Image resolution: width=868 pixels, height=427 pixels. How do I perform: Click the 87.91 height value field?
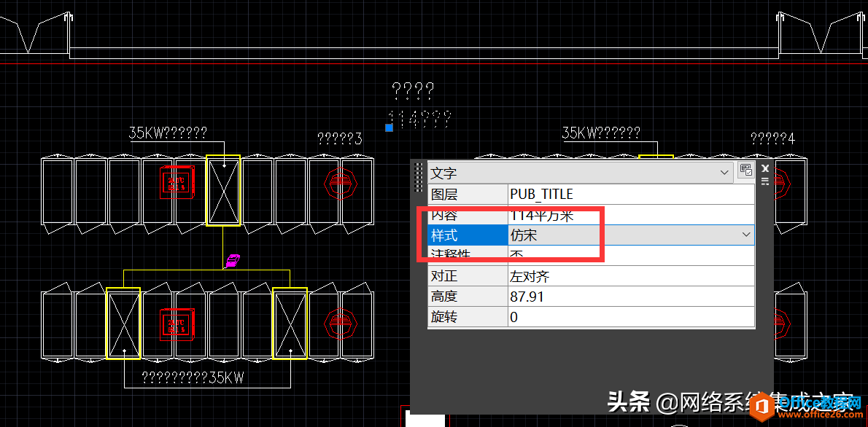[631, 297]
